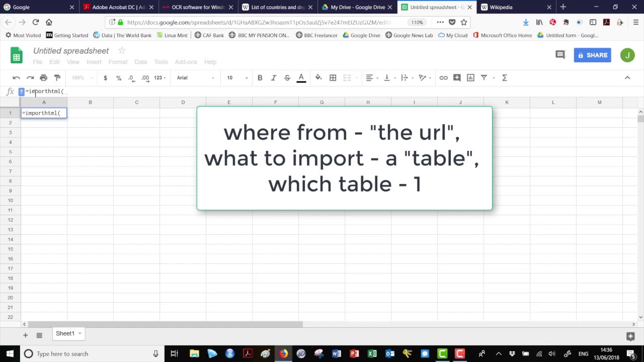Screen dimensions: 644x362
Task: Open the Edit menu
Action: coord(54,62)
